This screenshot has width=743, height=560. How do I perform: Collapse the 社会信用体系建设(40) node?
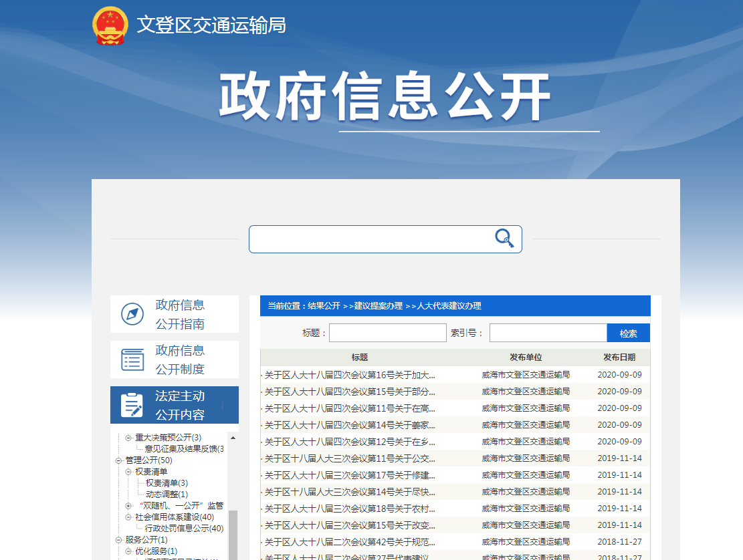pos(128,517)
